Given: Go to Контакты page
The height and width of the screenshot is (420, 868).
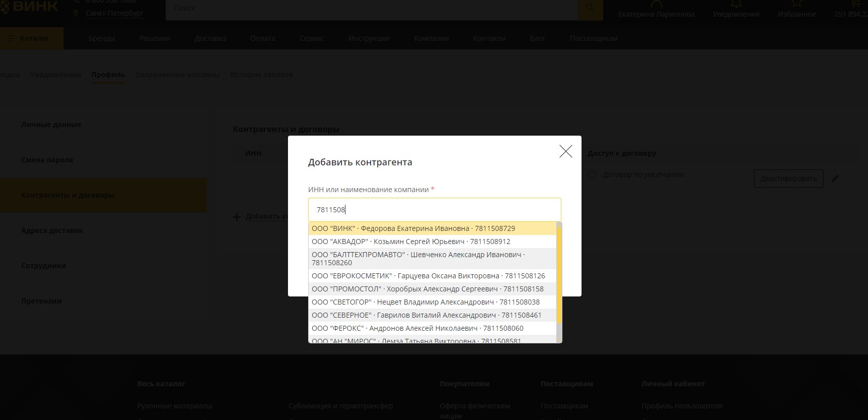Looking at the screenshot, I should point(489,38).
